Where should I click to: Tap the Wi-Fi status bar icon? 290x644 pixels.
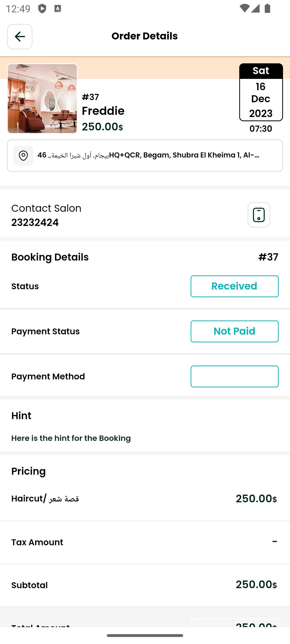click(x=244, y=9)
